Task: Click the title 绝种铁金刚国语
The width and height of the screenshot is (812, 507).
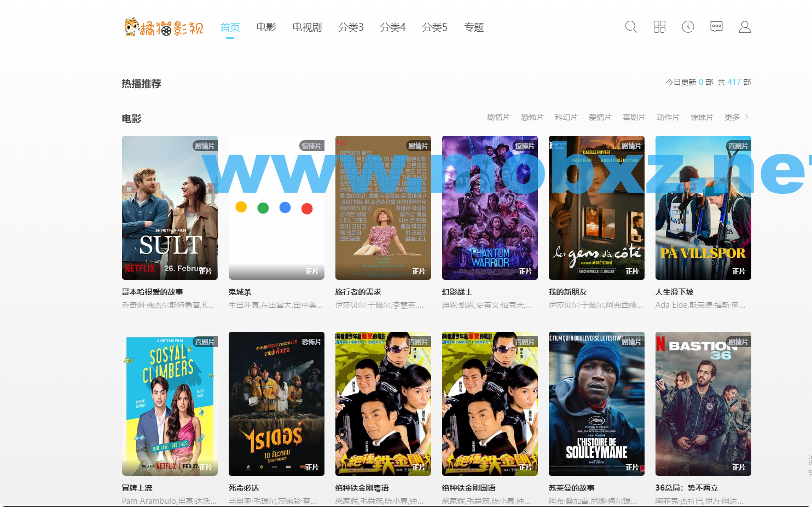Action: click(x=468, y=488)
